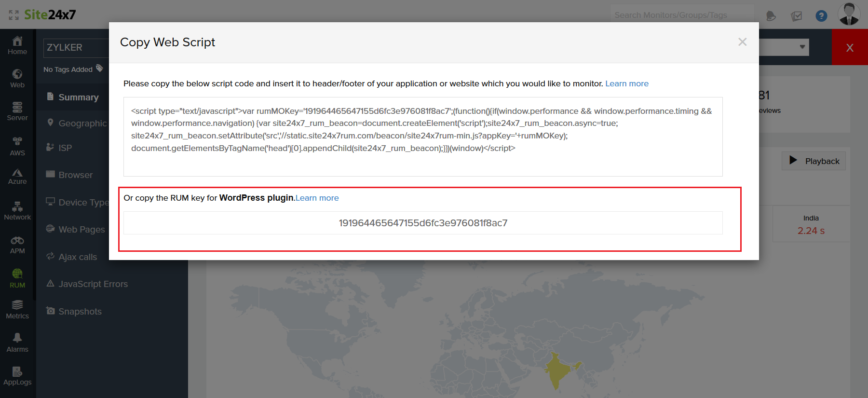The height and width of the screenshot is (398, 868).
Task: Open the Network monitoring section
Action: [x=17, y=211]
